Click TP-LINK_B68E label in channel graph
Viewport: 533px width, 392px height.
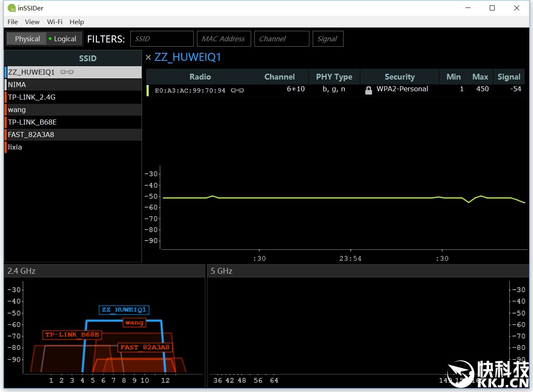click(x=72, y=335)
